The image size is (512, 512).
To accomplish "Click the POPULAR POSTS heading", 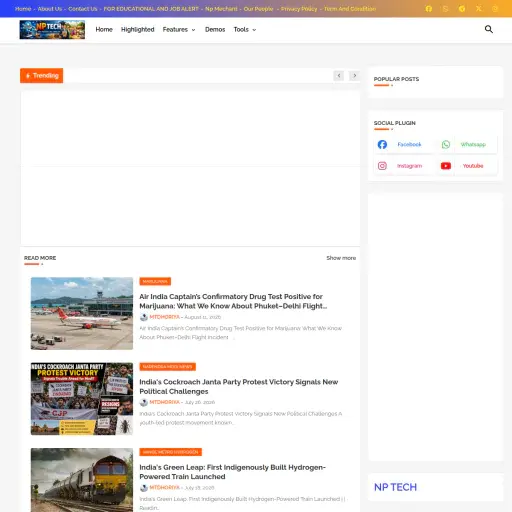I will (396, 79).
